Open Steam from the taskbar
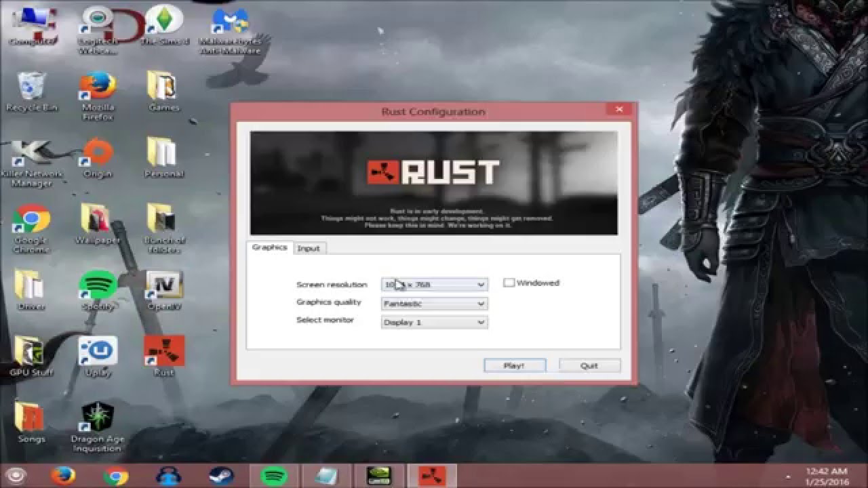The image size is (868, 488). click(221, 476)
